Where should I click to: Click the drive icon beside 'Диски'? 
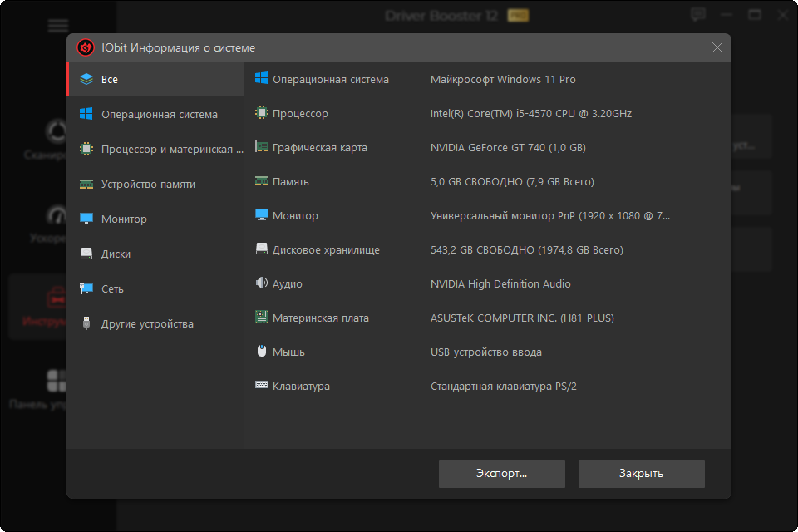86,254
